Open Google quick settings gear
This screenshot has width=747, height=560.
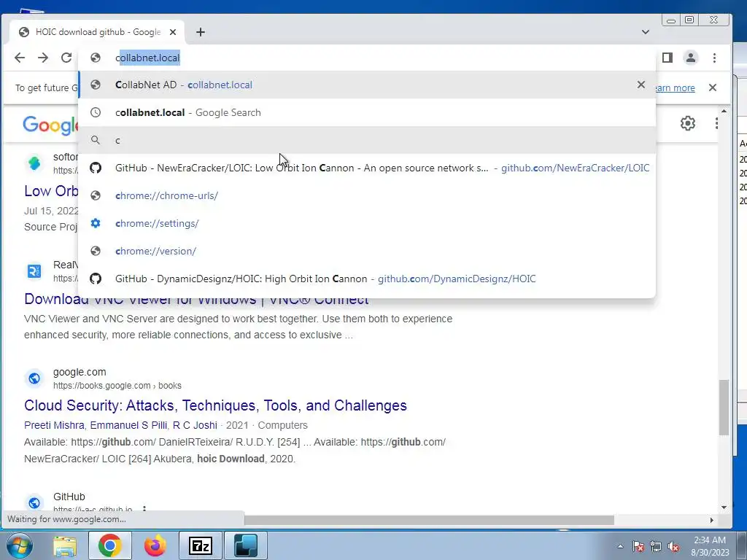click(x=687, y=123)
